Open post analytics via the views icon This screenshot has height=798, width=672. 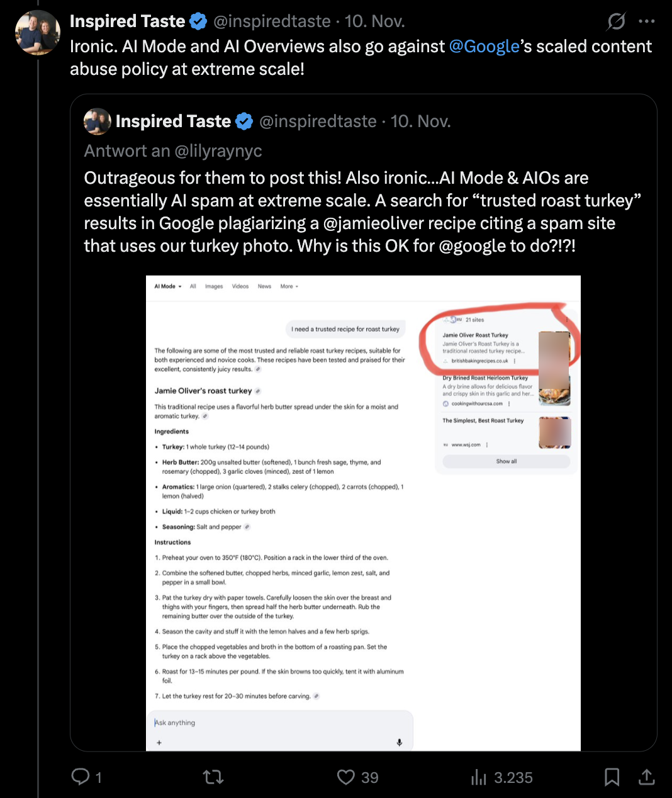point(479,777)
